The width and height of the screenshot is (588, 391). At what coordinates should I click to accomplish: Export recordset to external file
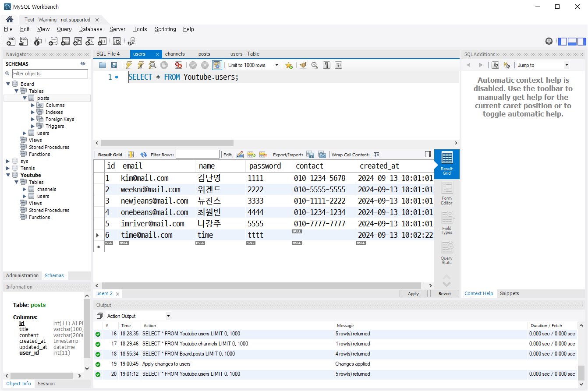(x=310, y=155)
